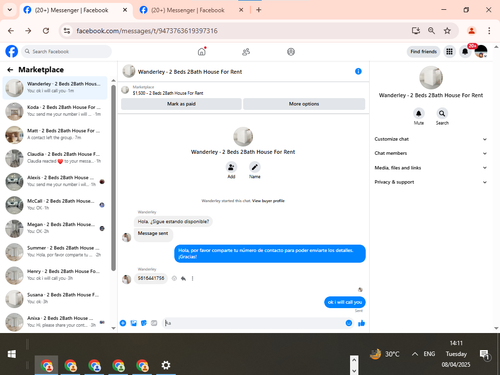Open the install app icon in address bar

click(x=416, y=31)
